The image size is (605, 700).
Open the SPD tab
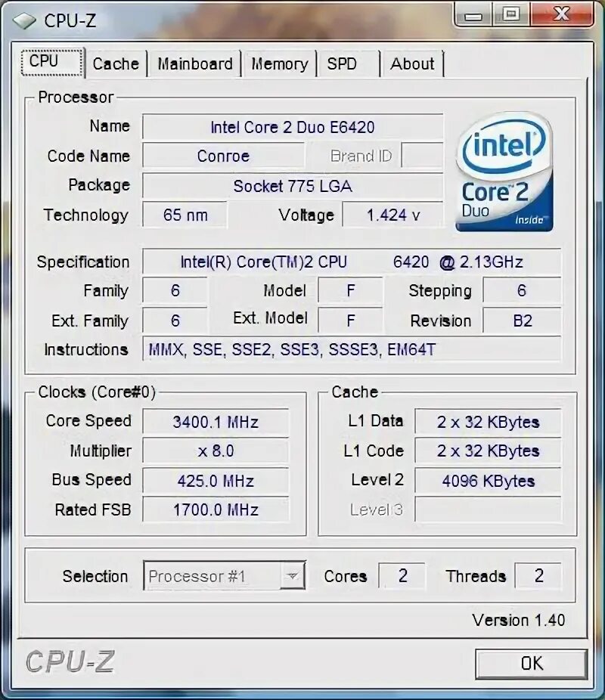click(342, 63)
